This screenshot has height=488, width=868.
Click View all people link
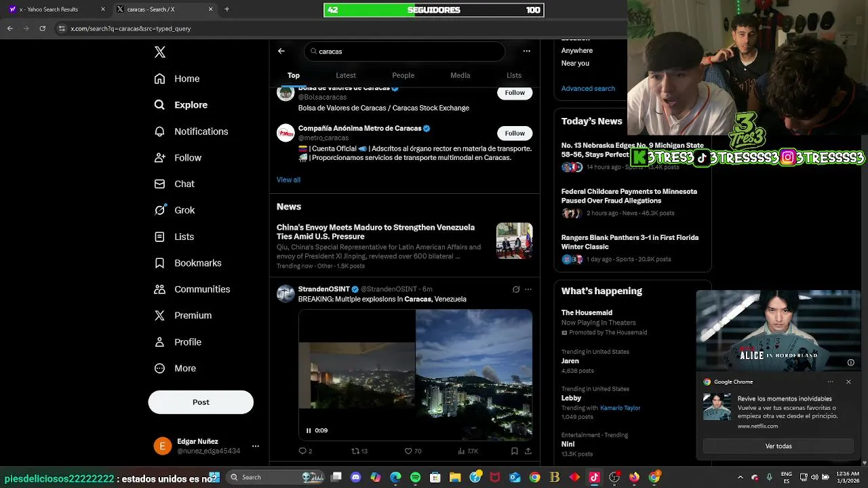(288, 180)
